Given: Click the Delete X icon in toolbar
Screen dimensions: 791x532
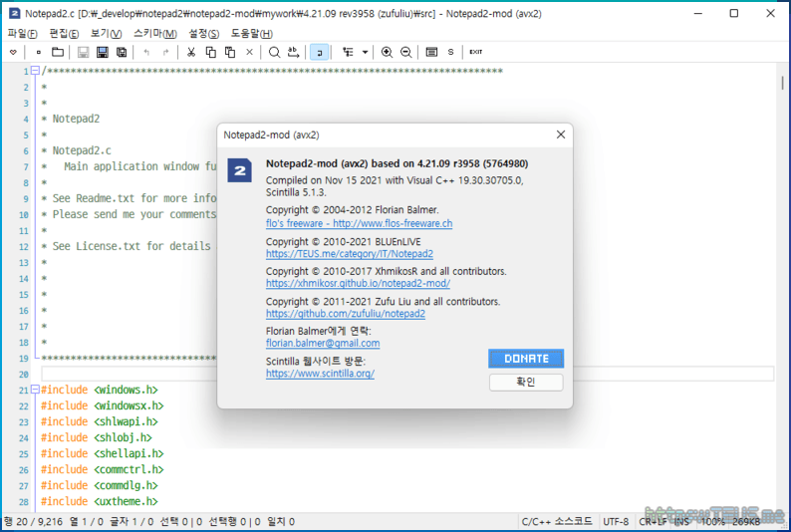Looking at the screenshot, I should pyautogui.click(x=249, y=52).
